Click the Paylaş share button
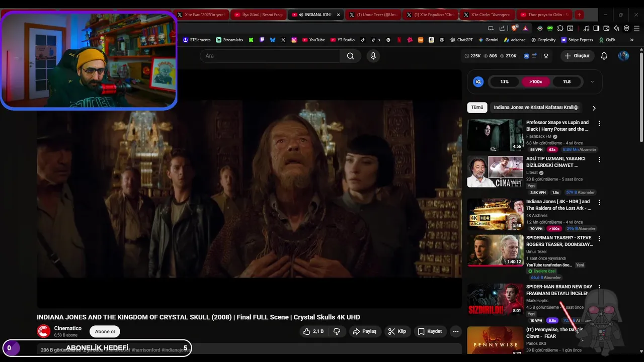The width and height of the screenshot is (644, 362). [x=365, y=331]
